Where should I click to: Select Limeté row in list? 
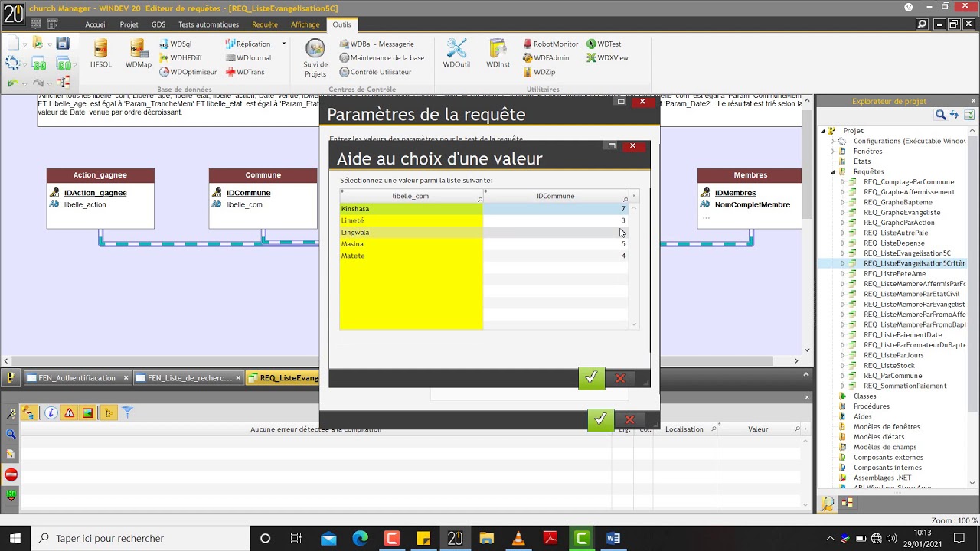[x=484, y=220]
